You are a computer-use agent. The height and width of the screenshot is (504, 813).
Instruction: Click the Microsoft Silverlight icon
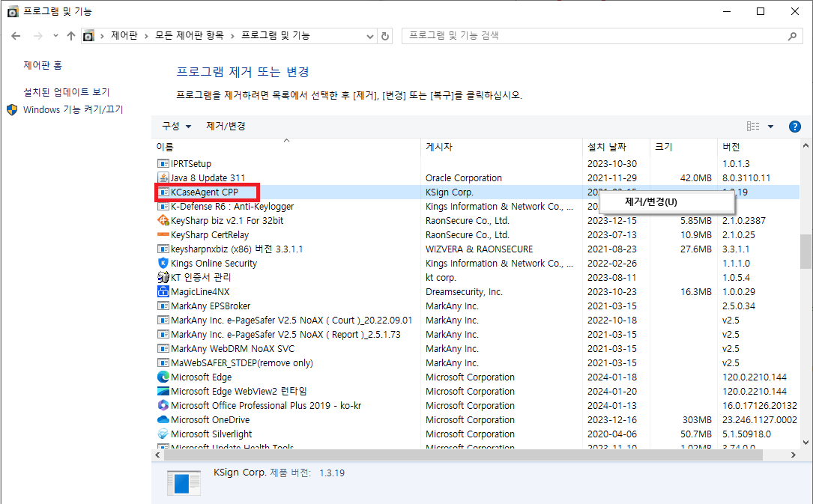163,434
